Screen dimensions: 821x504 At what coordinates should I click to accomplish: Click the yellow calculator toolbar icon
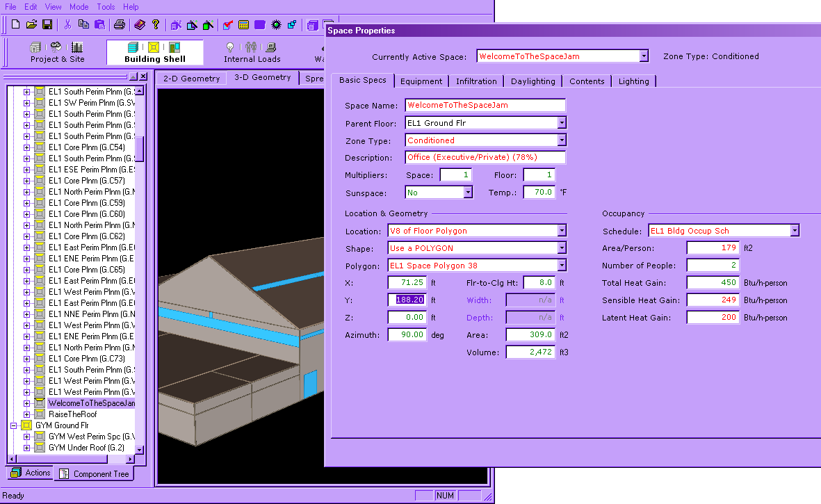243,25
